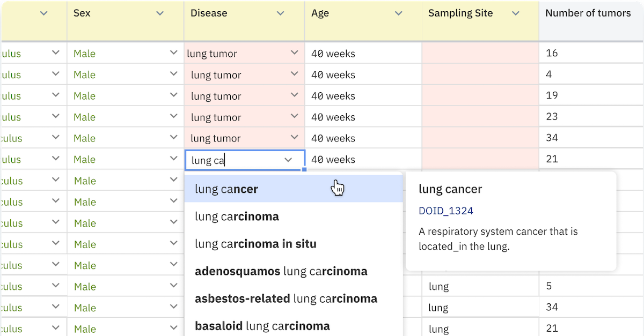Click inside the lung ca text input
This screenshot has height=336, width=644.
tap(225, 160)
